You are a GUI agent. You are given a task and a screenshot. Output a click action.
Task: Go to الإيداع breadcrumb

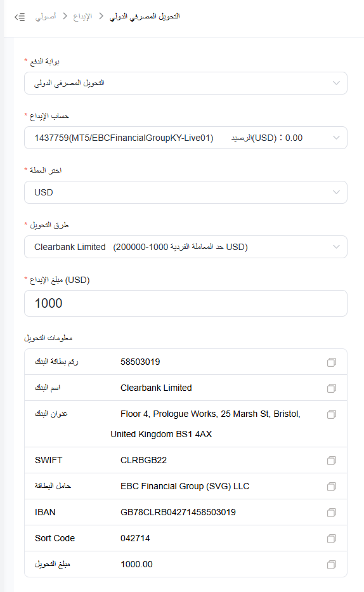point(82,16)
